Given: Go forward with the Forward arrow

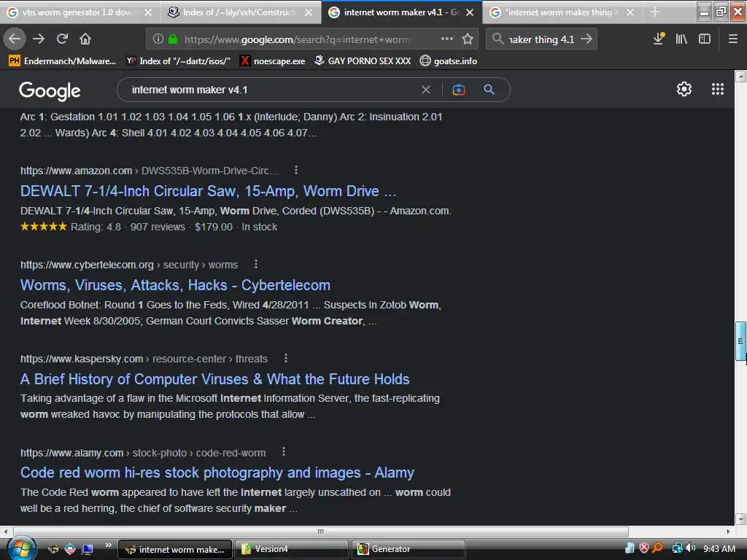Looking at the screenshot, I should pyautogui.click(x=39, y=39).
